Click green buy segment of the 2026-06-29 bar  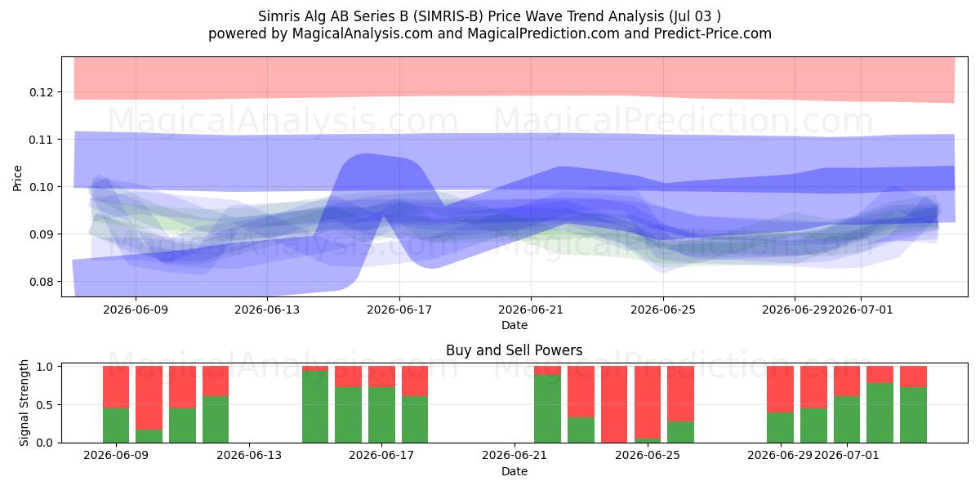[x=780, y=427]
